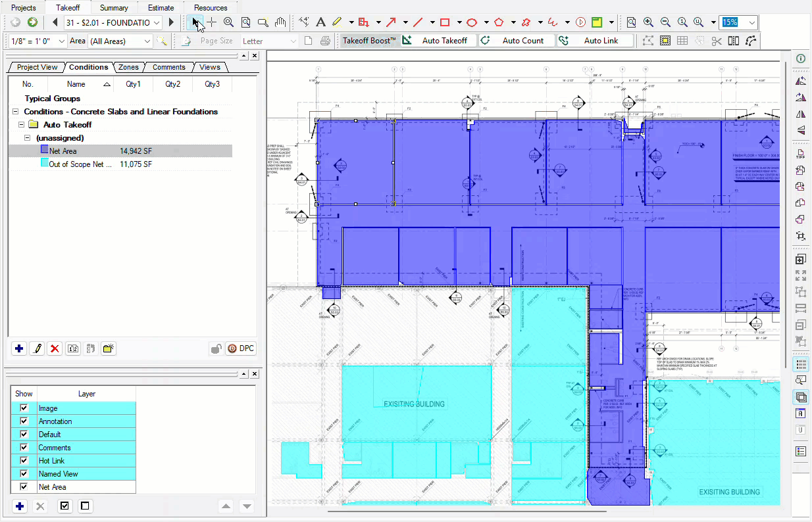Select the Out of Scope Net condition
The image size is (812, 522).
[x=120, y=164]
